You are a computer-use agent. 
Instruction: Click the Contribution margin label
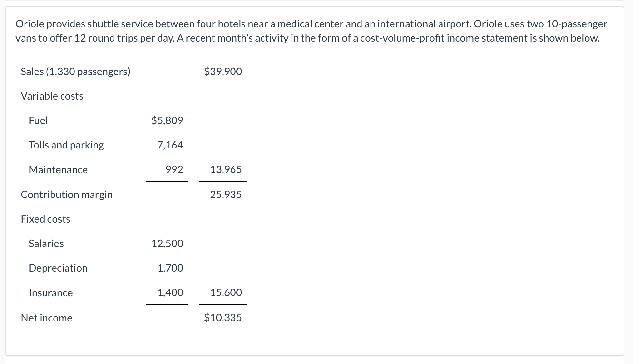coord(66,195)
